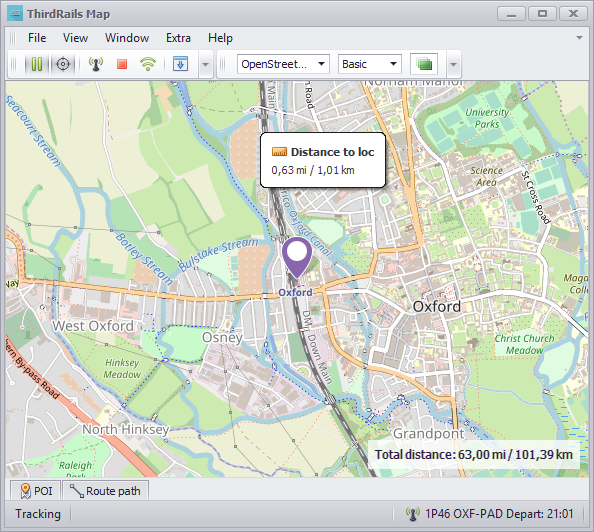The width and height of the screenshot is (594, 532).
Task: Click the 0,63 mi / 1,01 km value
Action: [x=313, y=170]
